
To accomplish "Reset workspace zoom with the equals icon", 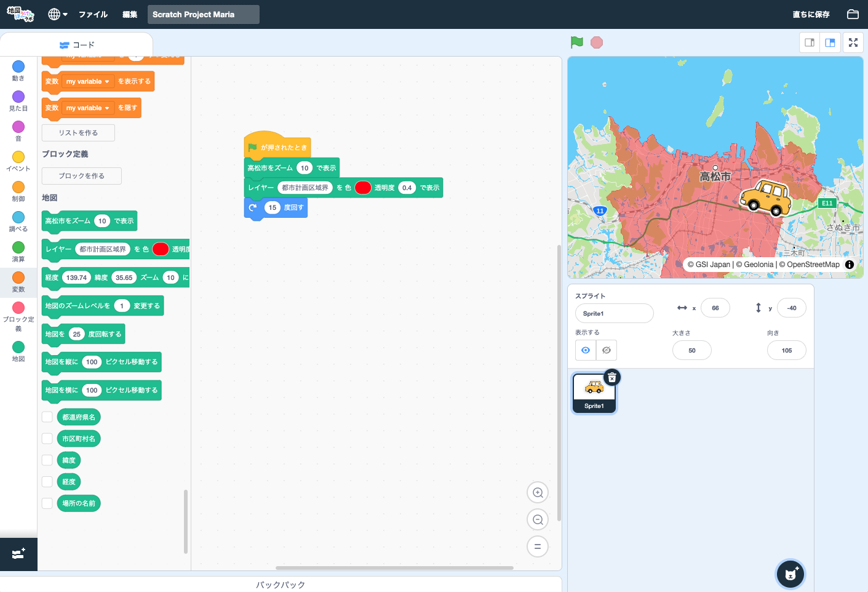I will coord(538,546).
